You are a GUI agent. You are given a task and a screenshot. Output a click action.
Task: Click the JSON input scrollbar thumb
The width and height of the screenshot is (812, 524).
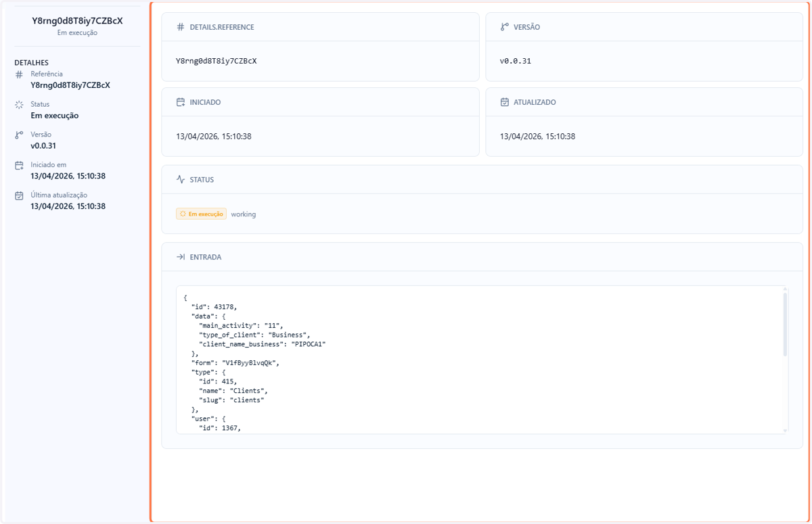point(785,324)
